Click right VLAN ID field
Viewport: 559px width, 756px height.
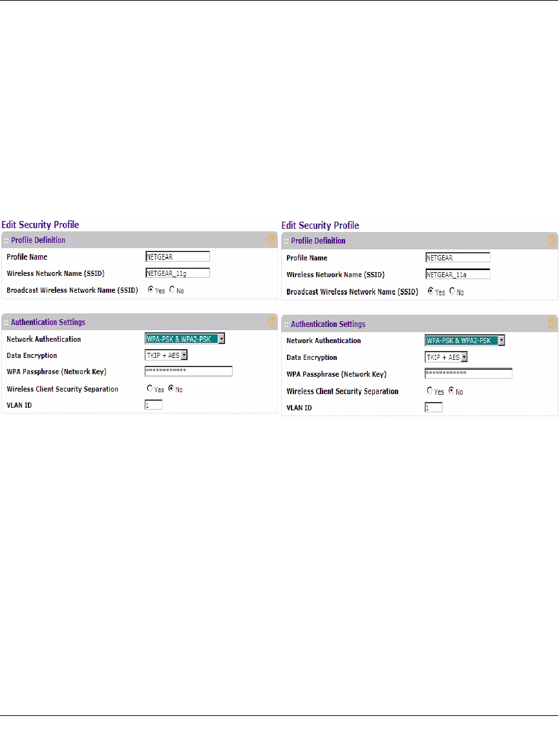pos(434,408)
